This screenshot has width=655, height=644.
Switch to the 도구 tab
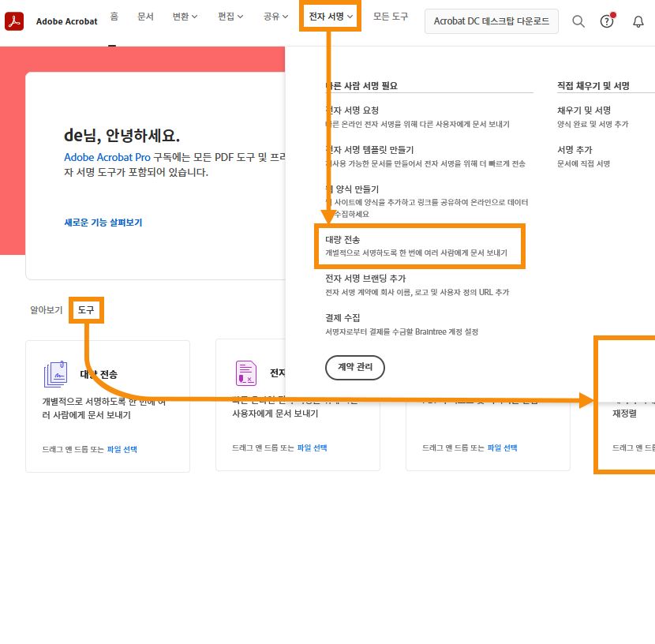[x=86, y=310]
